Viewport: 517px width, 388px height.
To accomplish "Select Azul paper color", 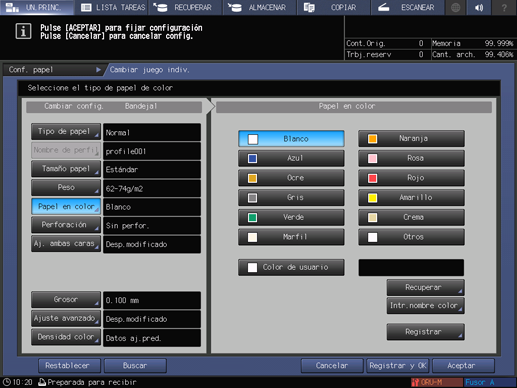I will pyautogui.click(x=291, y=158).
